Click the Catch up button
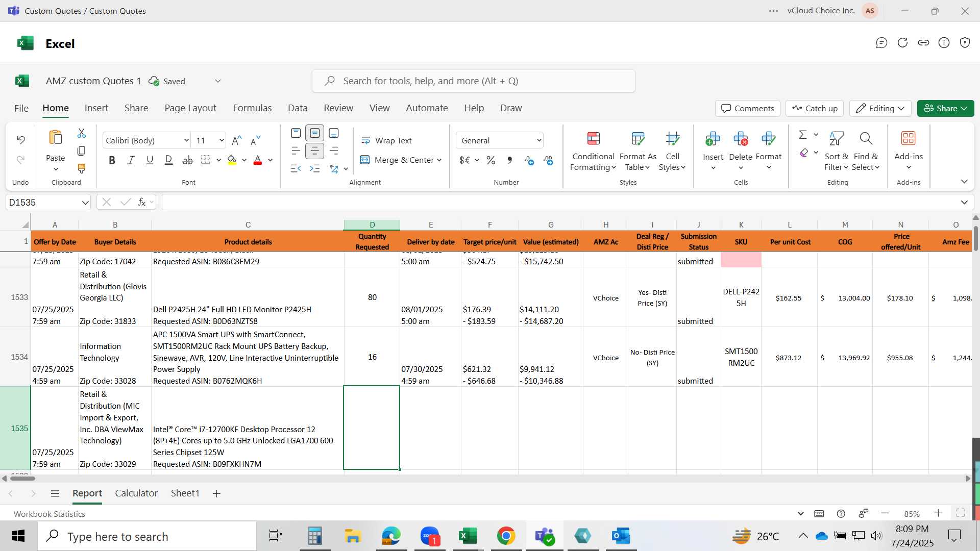 tap(815, 108)
